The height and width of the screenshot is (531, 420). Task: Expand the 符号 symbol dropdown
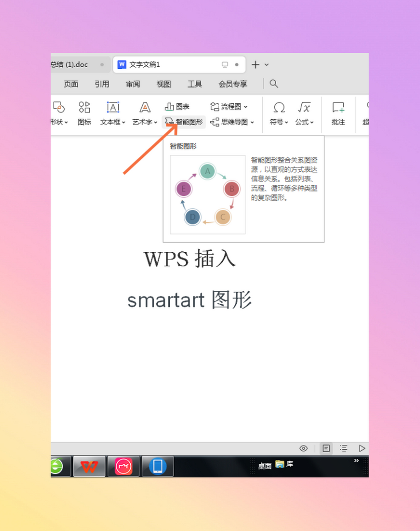pos(279,113)
